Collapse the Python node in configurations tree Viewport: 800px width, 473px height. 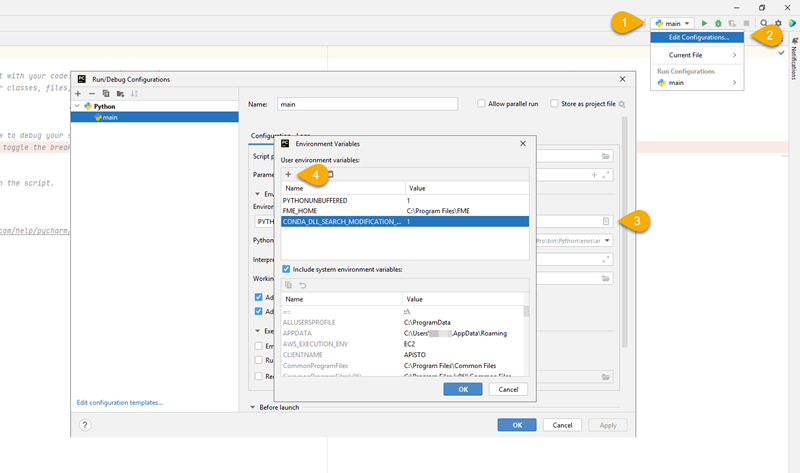pos(78,106)
